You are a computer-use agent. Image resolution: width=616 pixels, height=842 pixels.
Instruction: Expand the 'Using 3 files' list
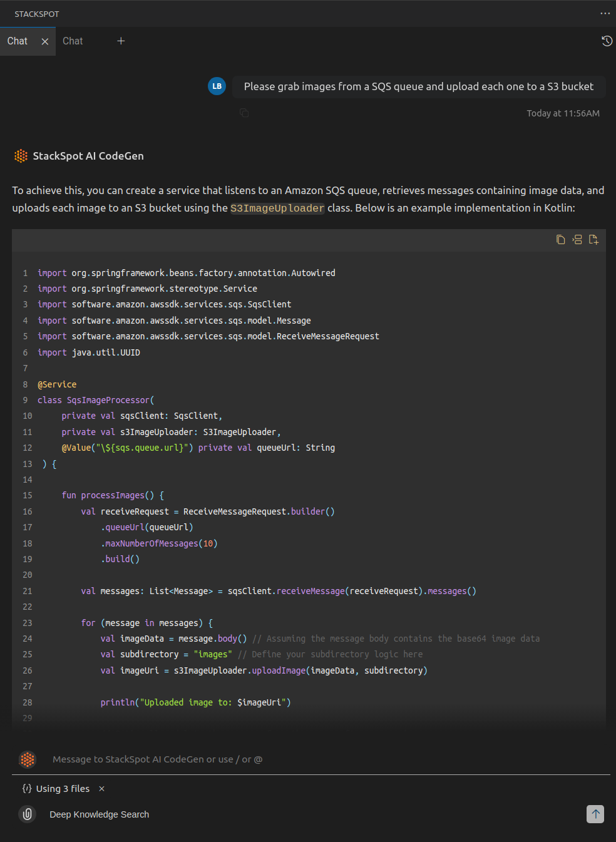tap(62, 789)
